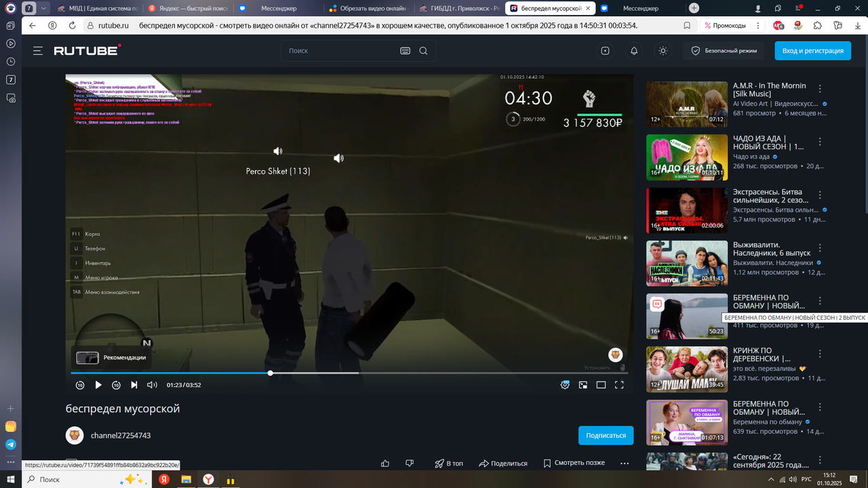This screenshot has height=488, width=868.
Task: Click the channel owl avatar in player
Action: (x=615, y=355)
